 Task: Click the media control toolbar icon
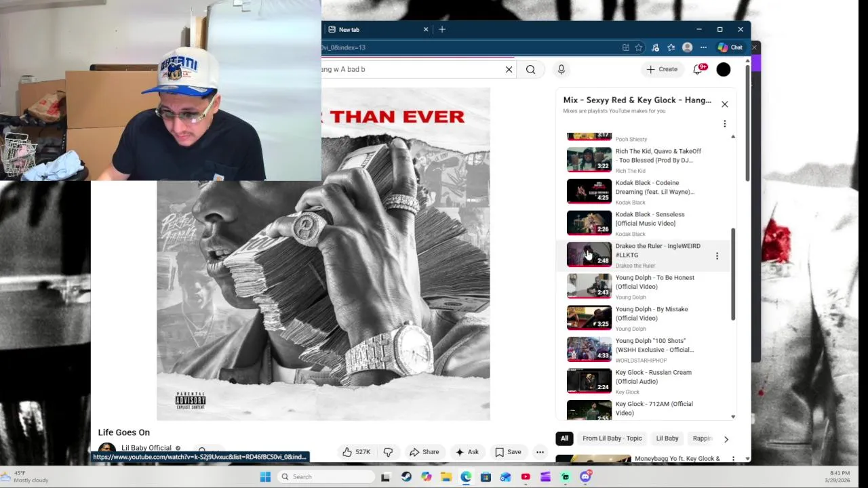coord(655,47)
